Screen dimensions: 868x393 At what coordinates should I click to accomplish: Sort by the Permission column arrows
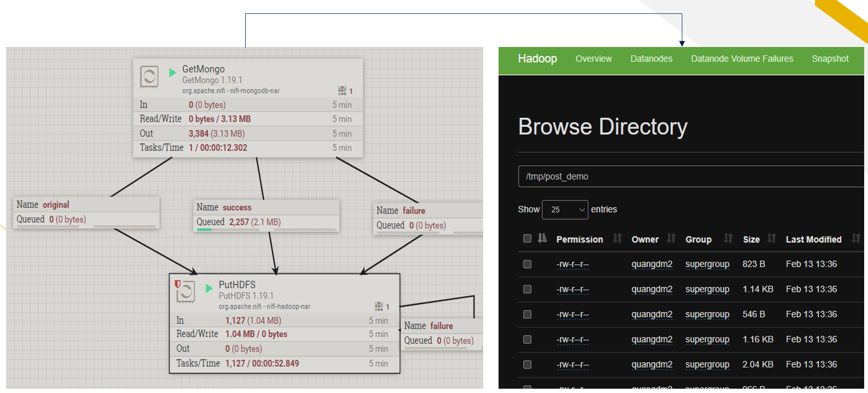pos(617,238)
